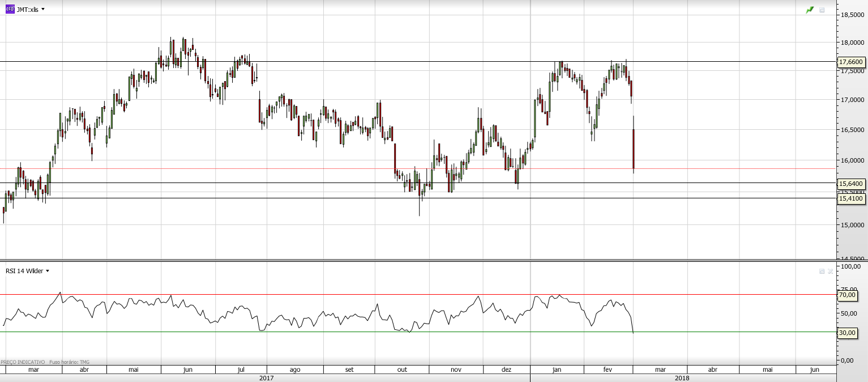Click the 100,00 RSI axis value

pyautogui.click(x=851, y=266)
